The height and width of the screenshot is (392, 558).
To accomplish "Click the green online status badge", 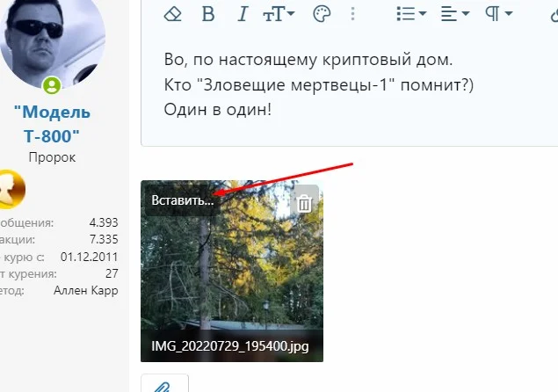I will tap(52, 85).
